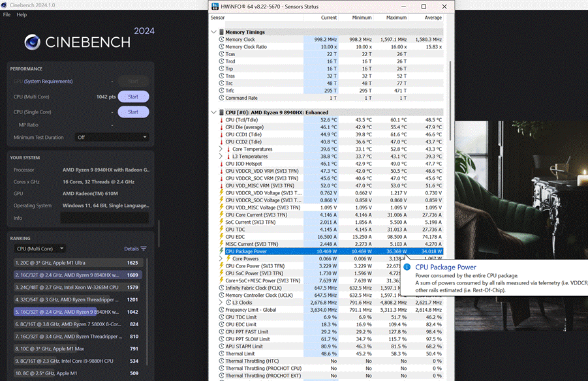Start the CPU (Multi Core) benchmark
Viewport: 588px width, 381px height.
coord(133,97)
